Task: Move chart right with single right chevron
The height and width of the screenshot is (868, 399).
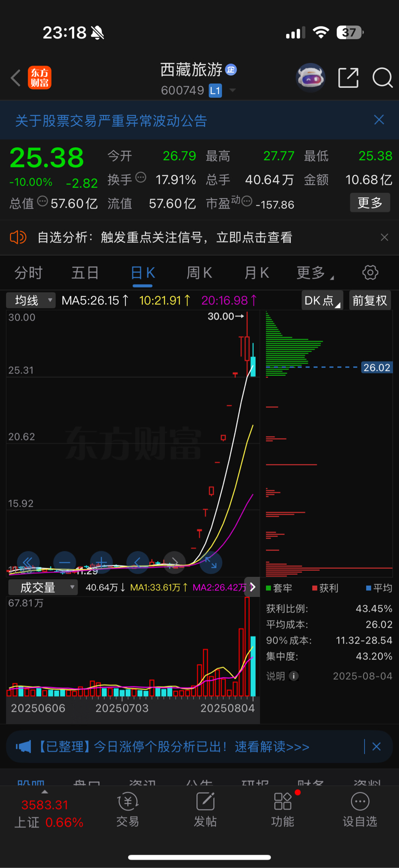Action: tap(175, 562)
